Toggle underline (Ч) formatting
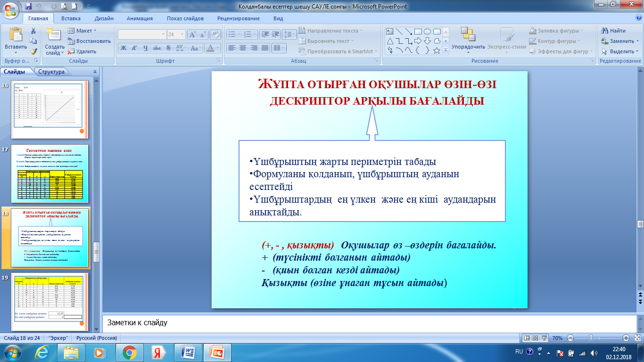The image size is (644, 362). pos(146,48)
